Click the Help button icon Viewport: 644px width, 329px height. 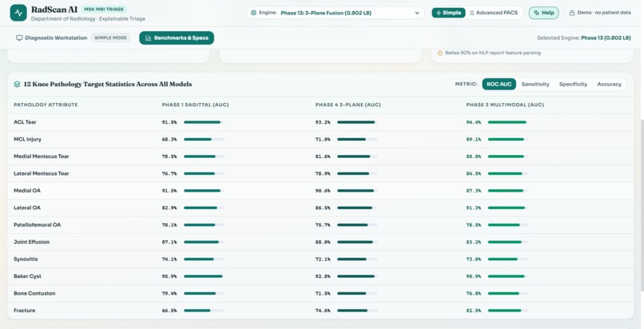(x=536, y=13)
